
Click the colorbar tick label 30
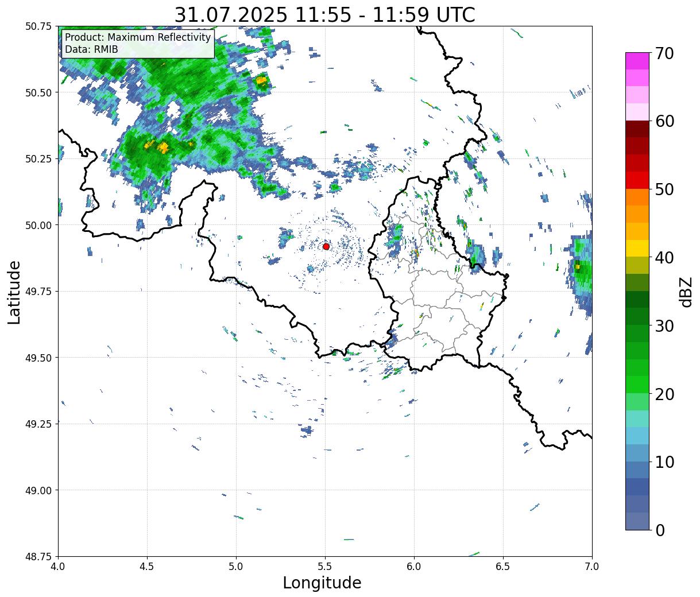[x=664, y=325]
